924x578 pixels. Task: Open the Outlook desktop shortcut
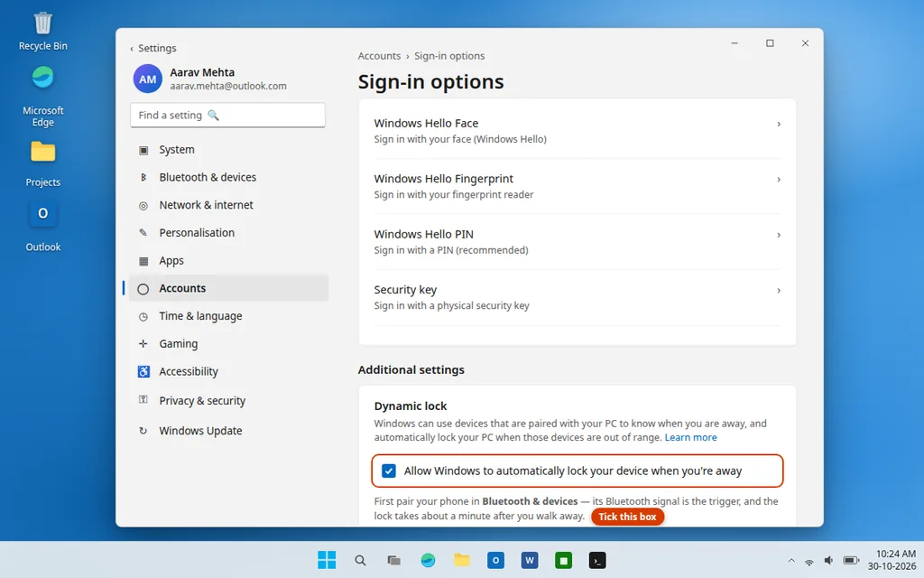coord(43,227)
